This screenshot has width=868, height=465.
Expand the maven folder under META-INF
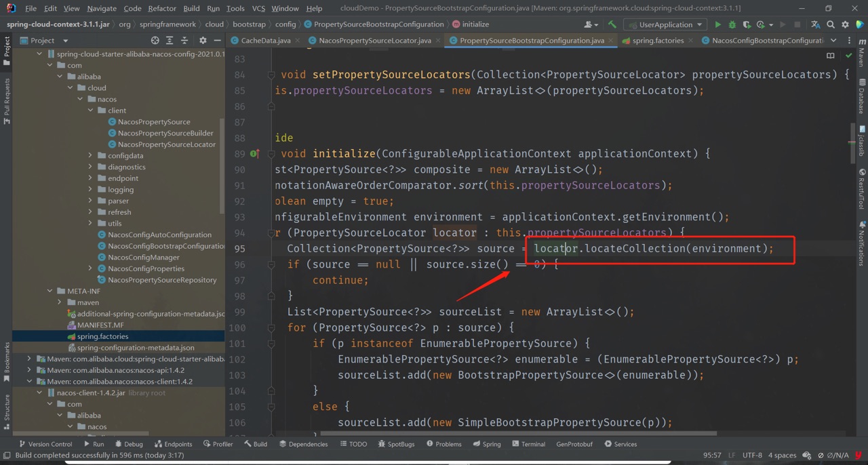60,302
